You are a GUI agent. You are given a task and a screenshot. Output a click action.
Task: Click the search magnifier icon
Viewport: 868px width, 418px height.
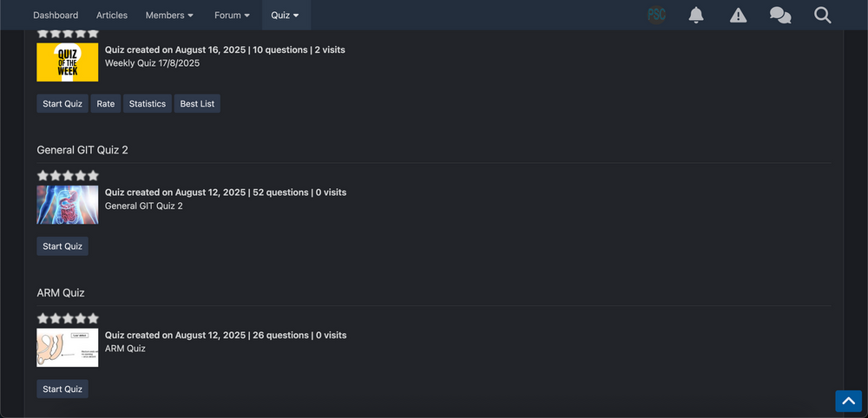(x=823, y=15)
